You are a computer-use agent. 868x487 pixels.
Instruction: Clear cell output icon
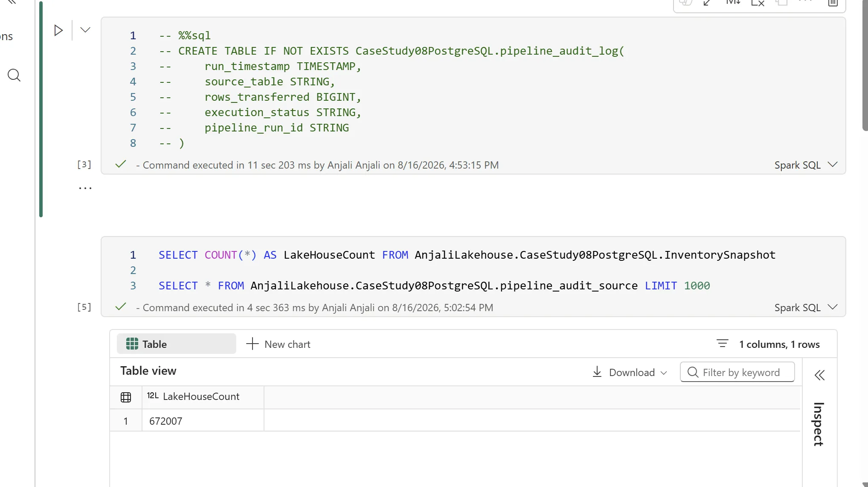(x=758, y=3)
